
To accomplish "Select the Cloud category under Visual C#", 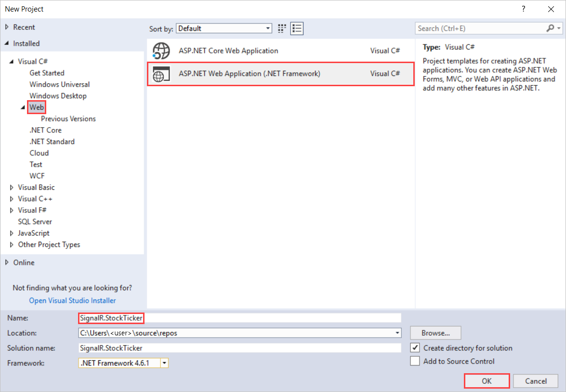I will pyautogui.click(x=39, y=153).
